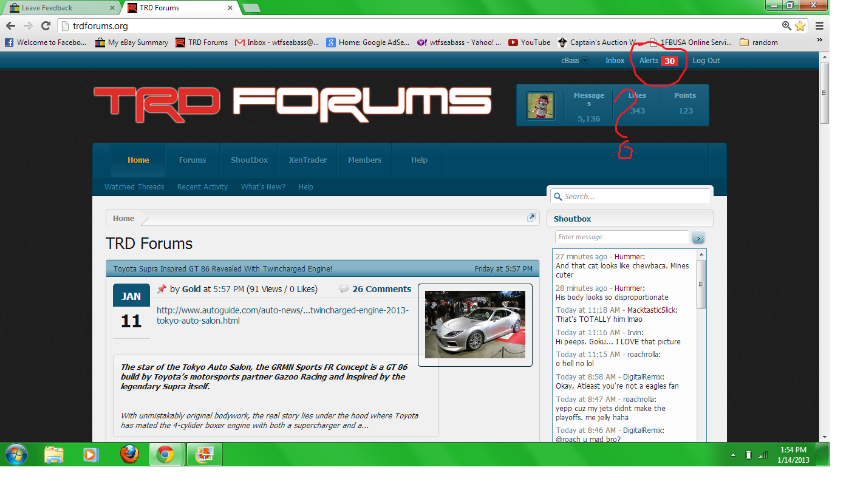
Task: Open Recent Activity link
Action: 202,187
